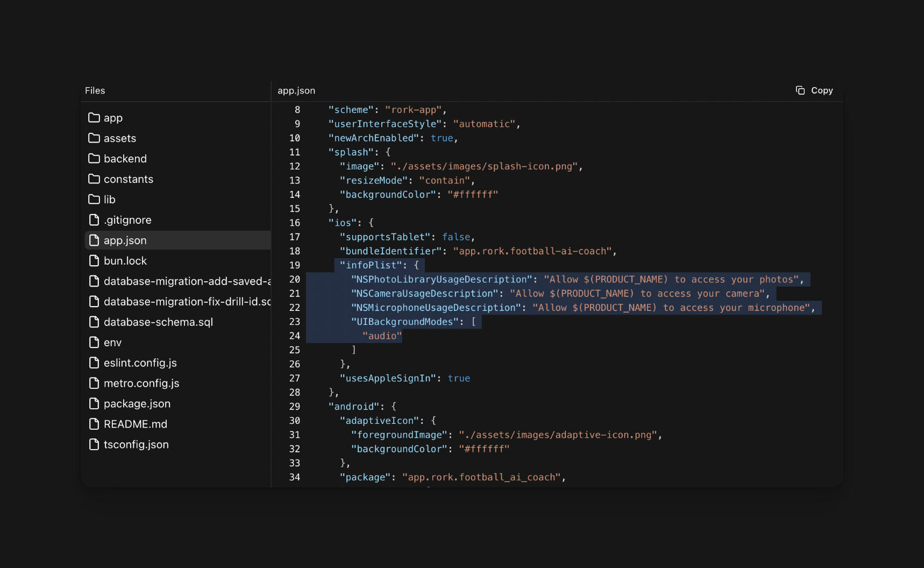The width and height of the screenshot is (924, 568).
Task: Click "foregroundImage" key text
Action: point(399,435)
